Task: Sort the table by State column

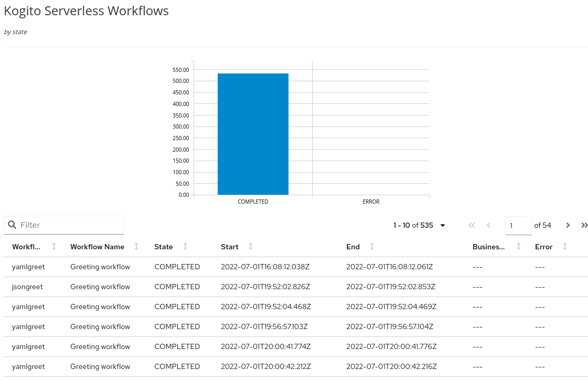Action: [x=185, y=247]
